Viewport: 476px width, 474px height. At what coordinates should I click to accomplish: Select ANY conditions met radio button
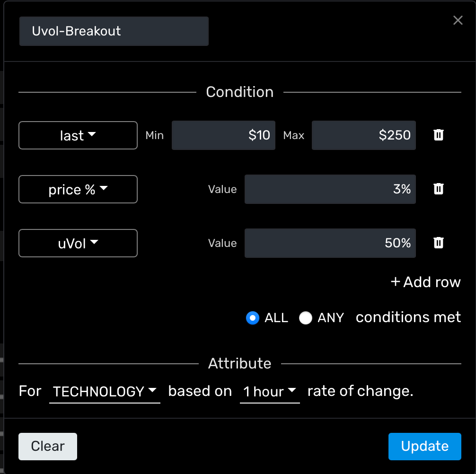pyautogui.click(x=306, y=318)
